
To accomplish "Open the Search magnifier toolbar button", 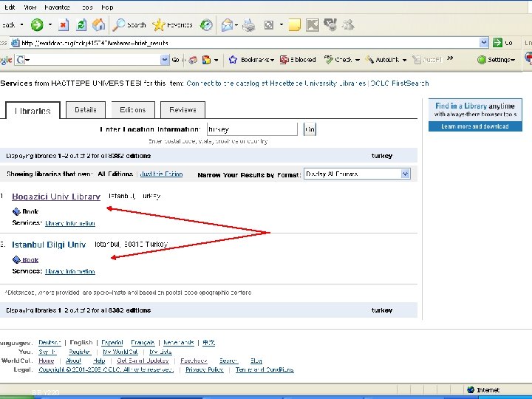I will (x=129, y=25).
